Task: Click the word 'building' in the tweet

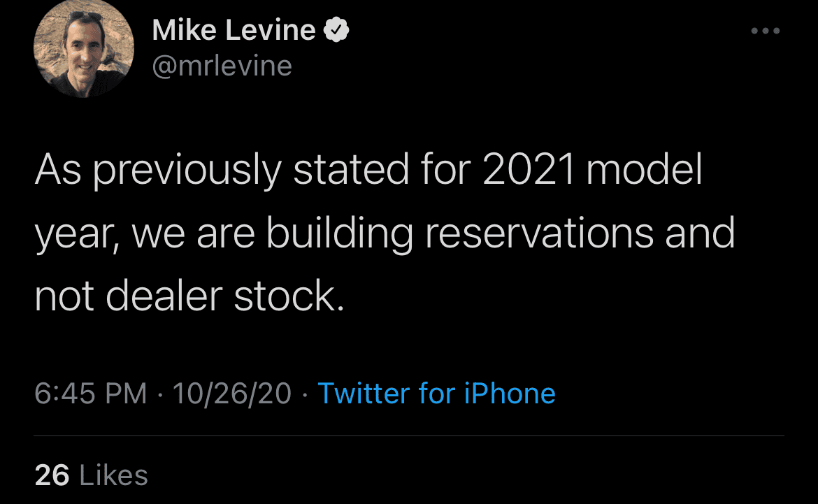Action: tap(340, 233)
